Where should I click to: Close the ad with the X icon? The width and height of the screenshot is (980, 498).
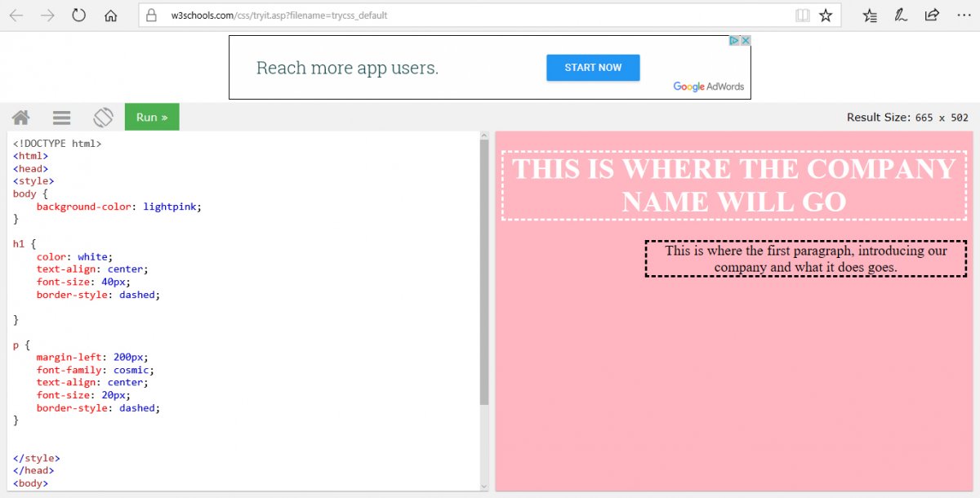pos(745,41)
